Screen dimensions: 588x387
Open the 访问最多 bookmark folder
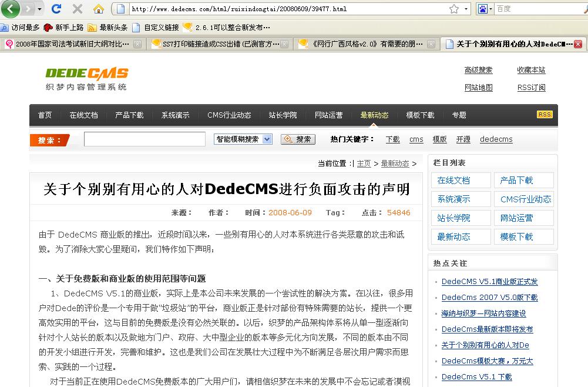click(x=20, y=28)
